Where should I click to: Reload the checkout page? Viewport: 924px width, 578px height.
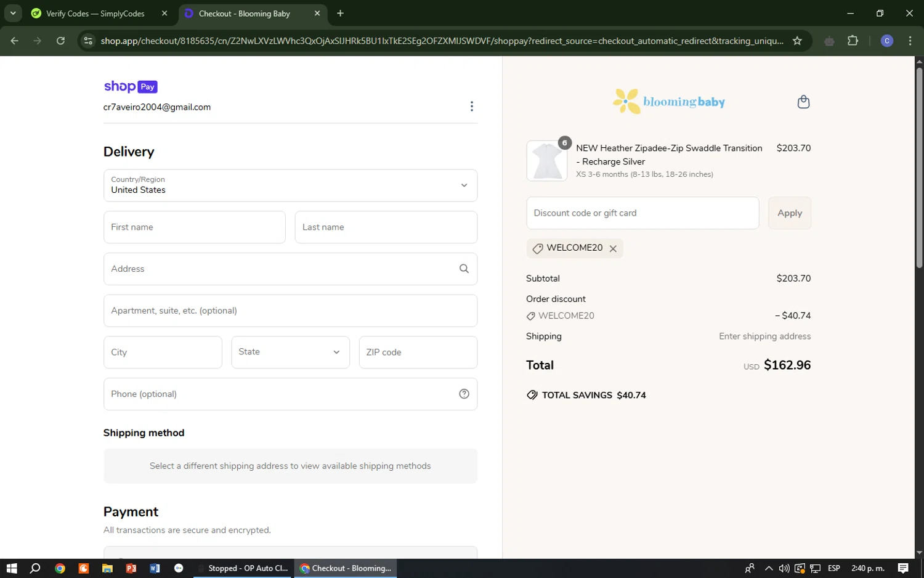pyautogui.click(x=60, y=41)
